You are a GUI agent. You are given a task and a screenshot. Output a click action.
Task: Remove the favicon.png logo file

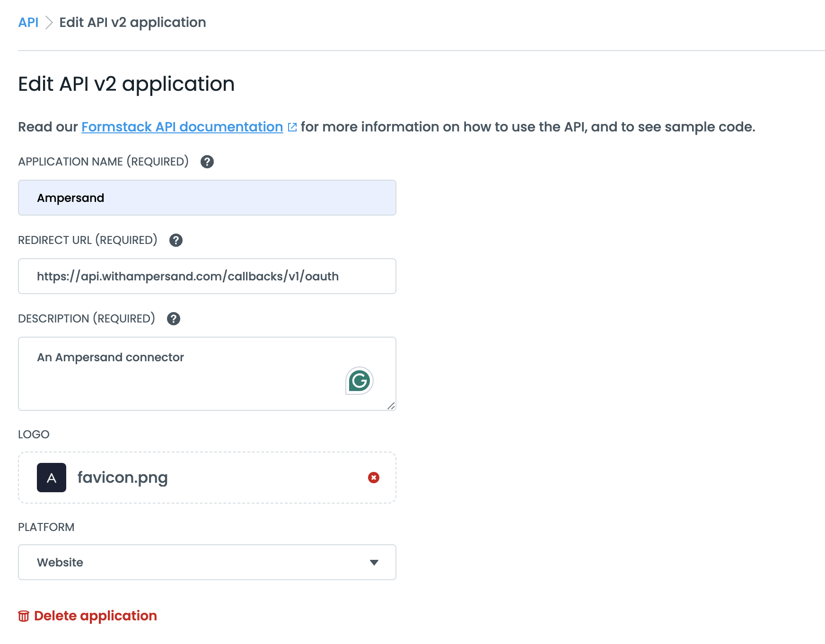(x=374, y=478)
